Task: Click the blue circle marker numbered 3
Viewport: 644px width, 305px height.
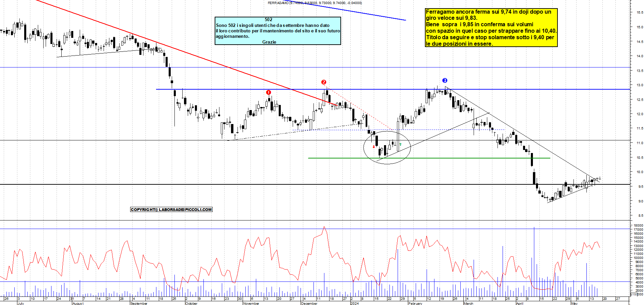Action: pyautogui.click(x=445, y=80)
